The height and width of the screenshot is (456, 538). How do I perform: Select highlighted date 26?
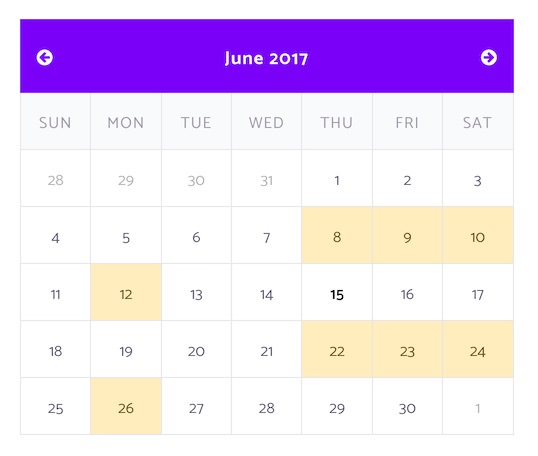pos(126,406)
